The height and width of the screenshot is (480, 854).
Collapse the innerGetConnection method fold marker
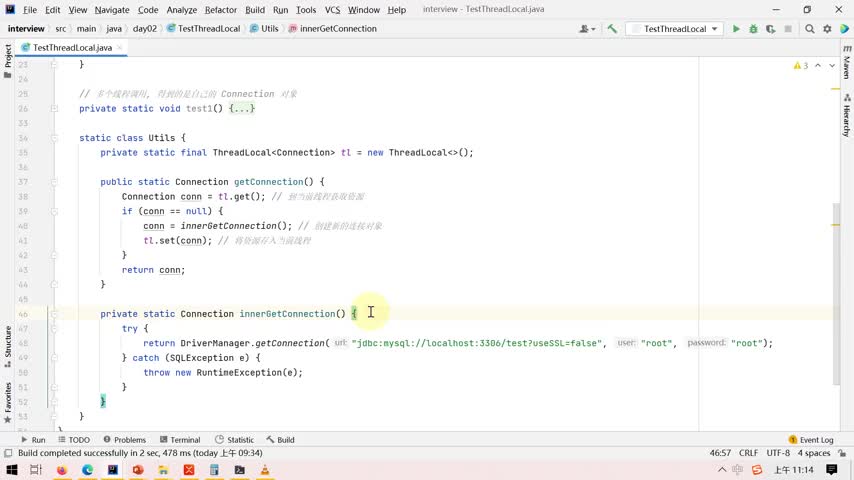pos(53,314)
